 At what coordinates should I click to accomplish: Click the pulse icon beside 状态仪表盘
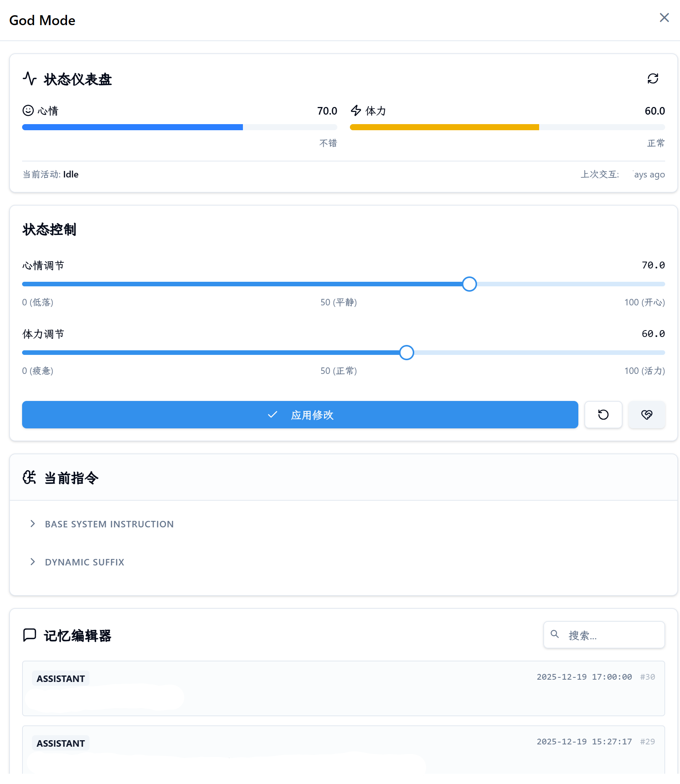[x=29, y=79]
